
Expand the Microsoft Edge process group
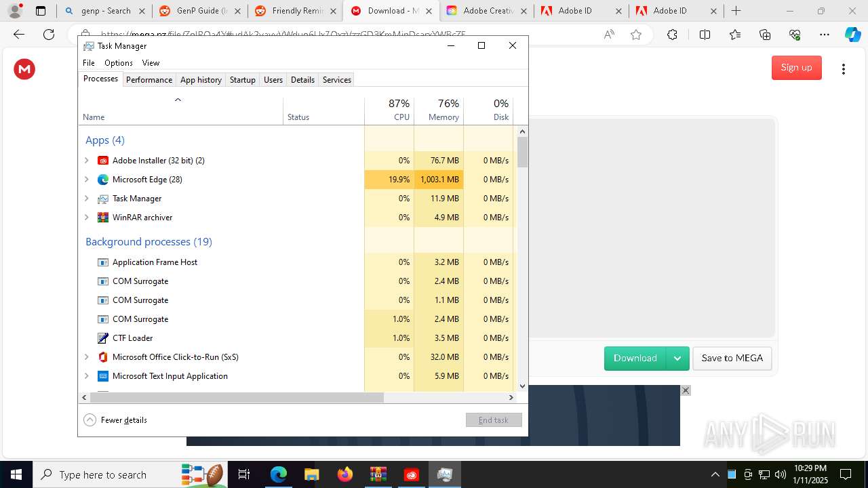(x=86, y=180)
